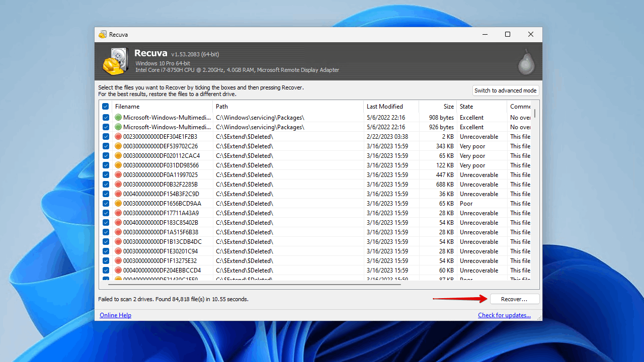This screenshot has height=362, width=644.
Task: Click orange status dot of 000300000000DF1656BCD9AA
Action: (x=118, y=204)
